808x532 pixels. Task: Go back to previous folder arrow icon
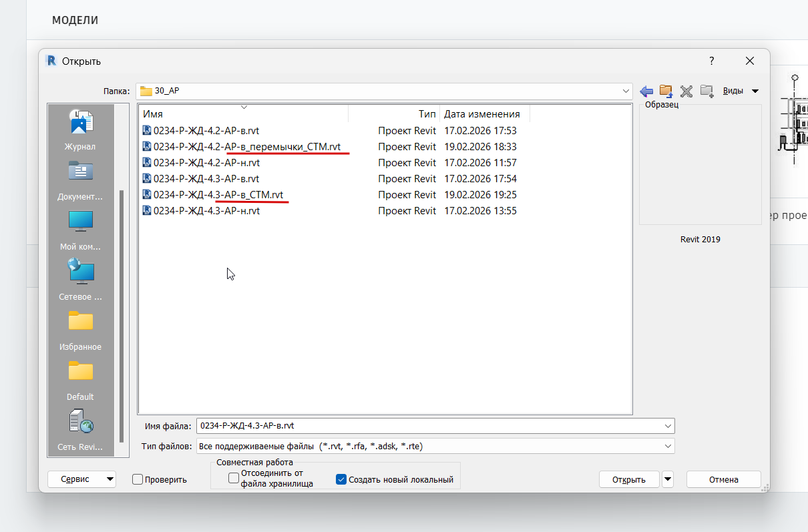coord(646,91)
